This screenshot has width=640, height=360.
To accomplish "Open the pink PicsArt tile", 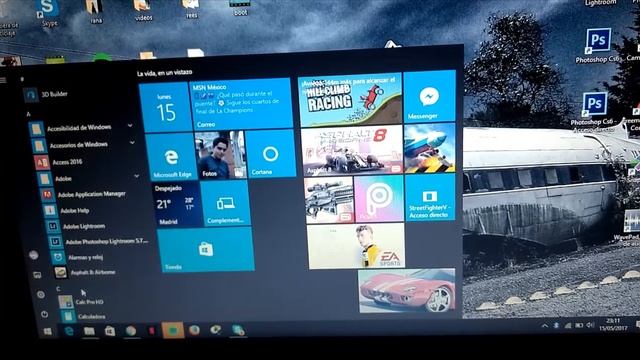I will [379, 199].
